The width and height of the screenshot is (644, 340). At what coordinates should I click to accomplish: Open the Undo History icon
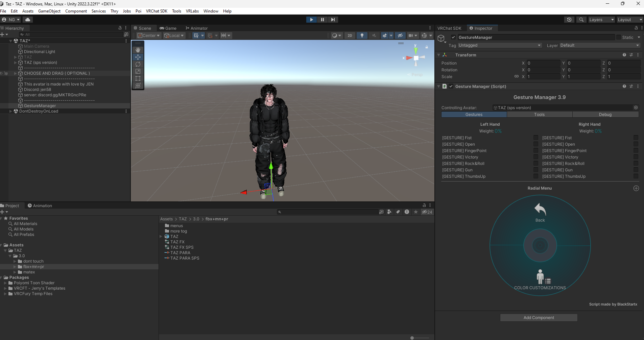[x=569, y=20]
